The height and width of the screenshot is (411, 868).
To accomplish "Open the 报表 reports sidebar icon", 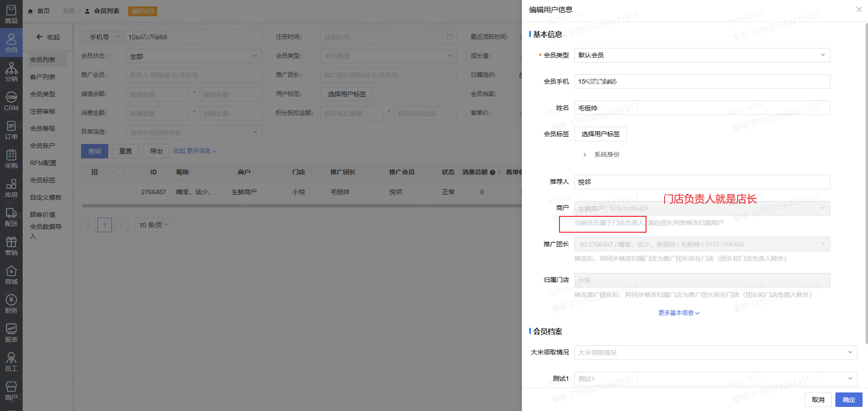I will point(11,333).
